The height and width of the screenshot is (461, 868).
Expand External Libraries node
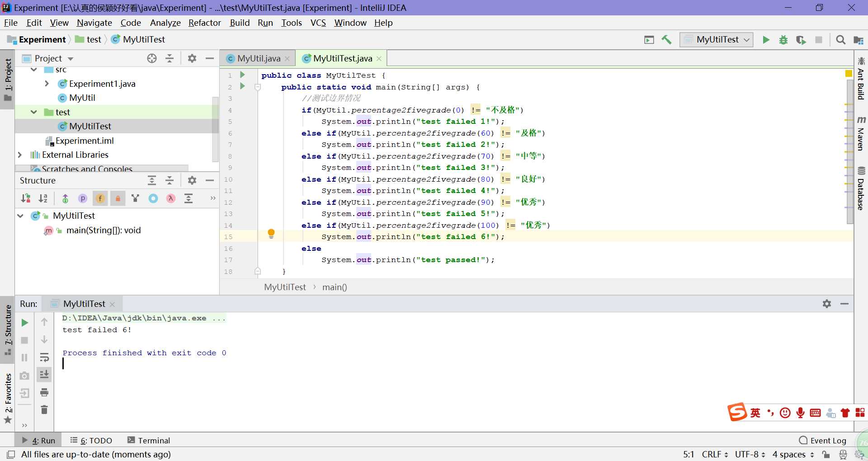click(x=19, y=155)
